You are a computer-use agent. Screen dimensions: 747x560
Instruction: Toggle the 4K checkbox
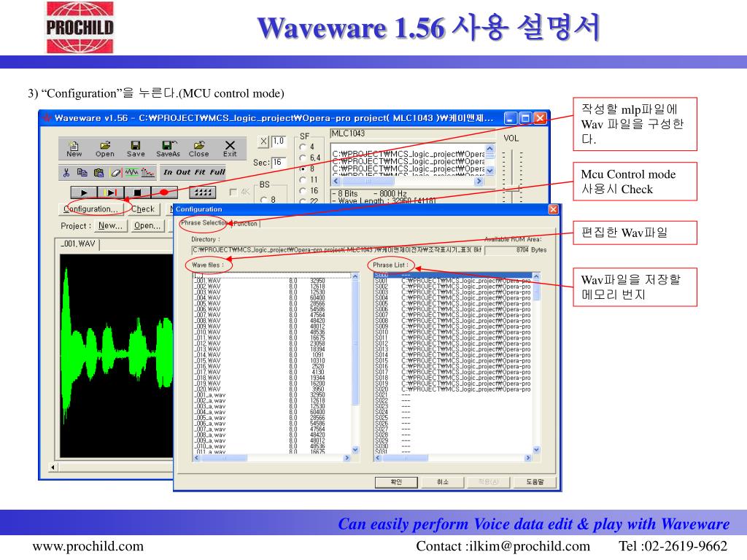point(233,192)
